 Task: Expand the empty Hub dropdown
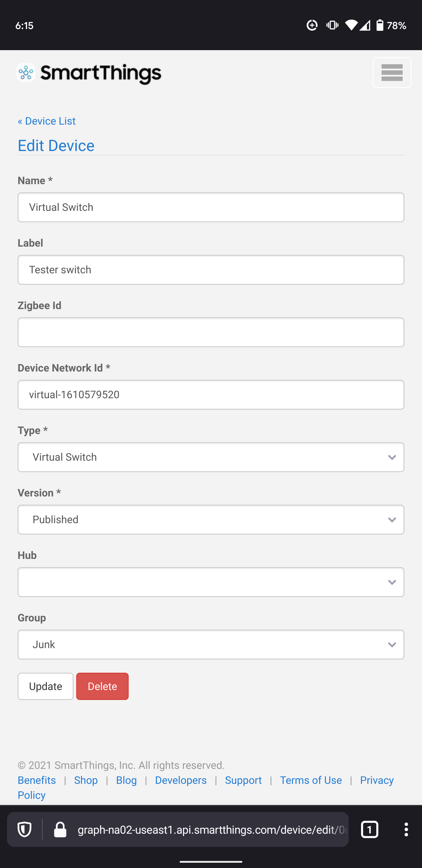point(211,582)
